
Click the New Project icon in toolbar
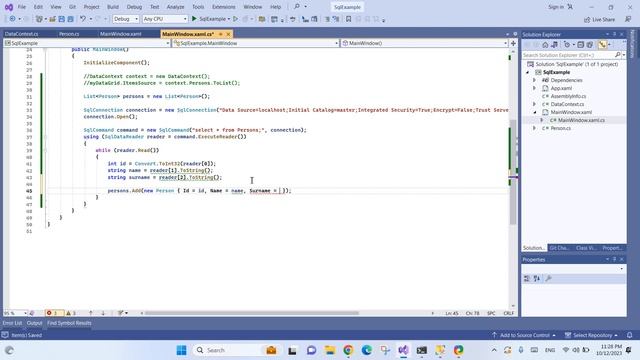pyautogui.click(x=39, y=19)
